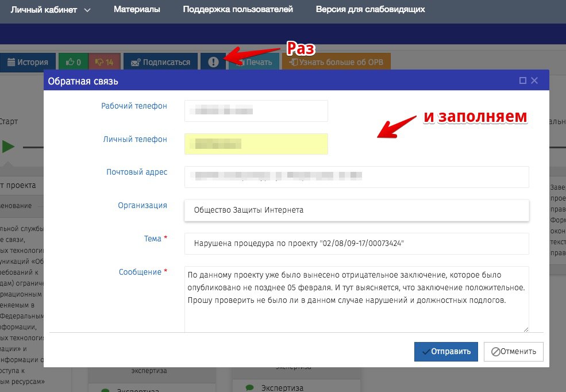Click the Отправить button

tap(446, 352)
